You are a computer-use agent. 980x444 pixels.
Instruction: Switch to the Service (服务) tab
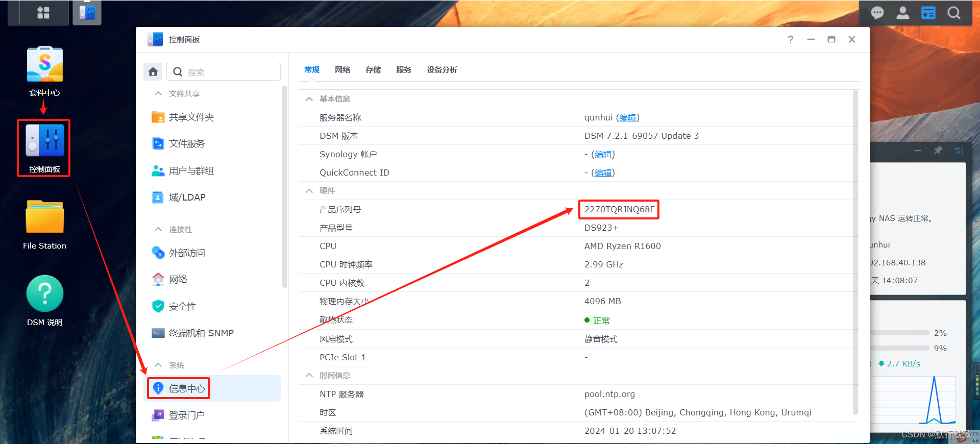[404, 70]
